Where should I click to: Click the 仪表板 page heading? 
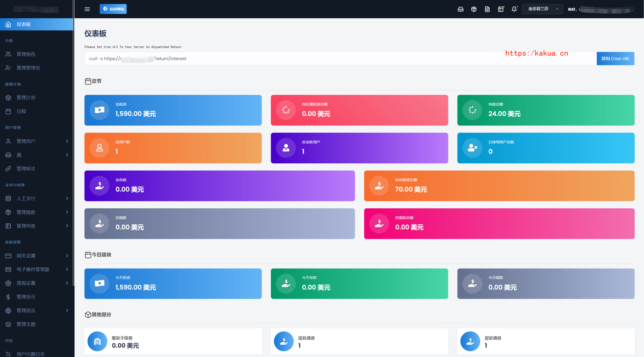pos(95,34)
